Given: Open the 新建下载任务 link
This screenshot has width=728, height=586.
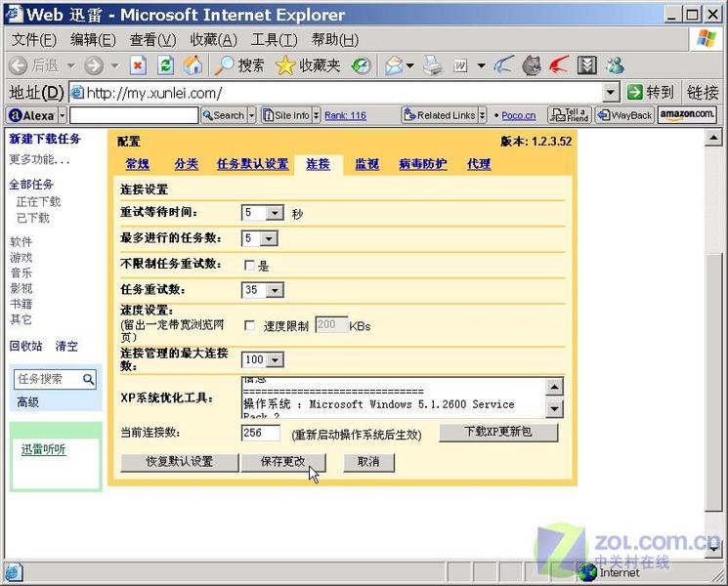Looking at the screenshot, I should [x=45, y=139].
